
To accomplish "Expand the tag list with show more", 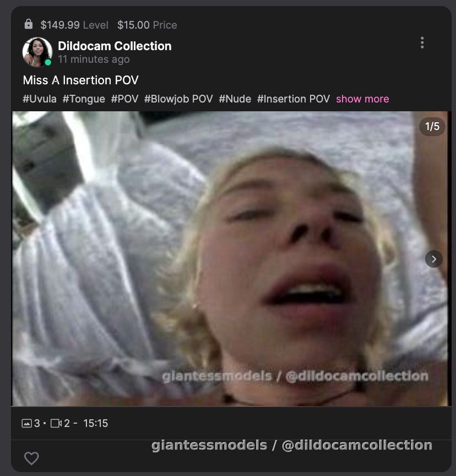I will coord(362,99).
